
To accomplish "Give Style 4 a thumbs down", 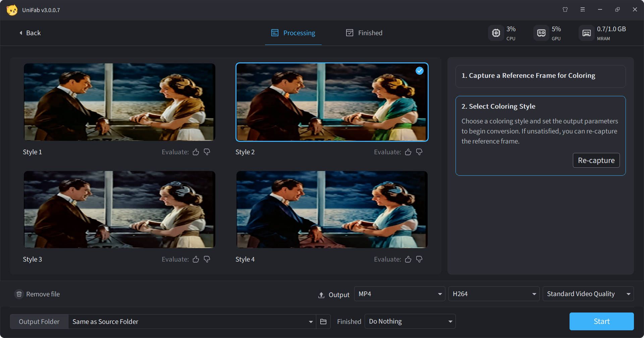I will 419,259.
